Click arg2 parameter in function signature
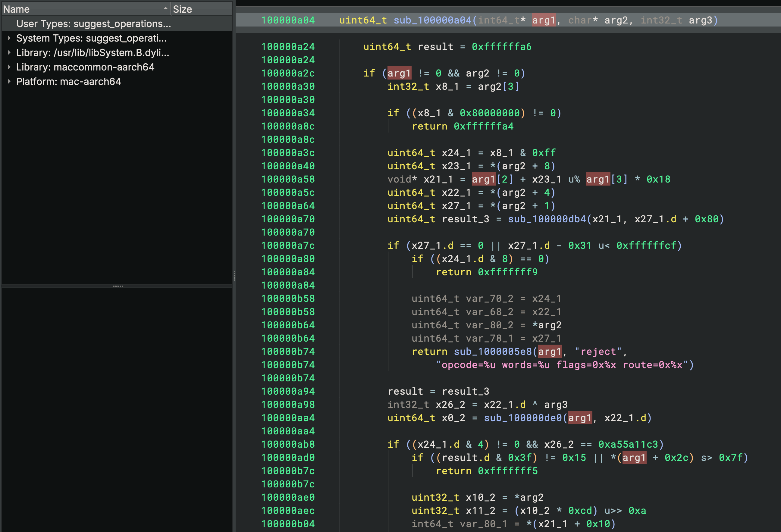This screenshot has width=781, height=532. click(616, 20)
